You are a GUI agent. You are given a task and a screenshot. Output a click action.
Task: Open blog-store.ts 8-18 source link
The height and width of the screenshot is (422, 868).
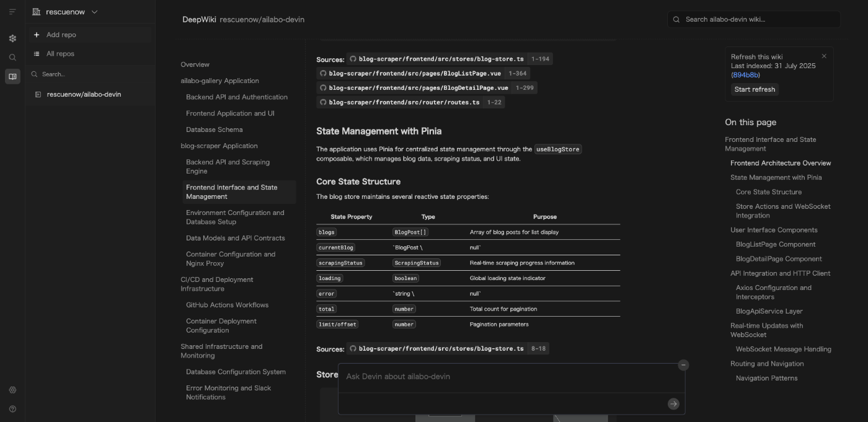[448, 349]
